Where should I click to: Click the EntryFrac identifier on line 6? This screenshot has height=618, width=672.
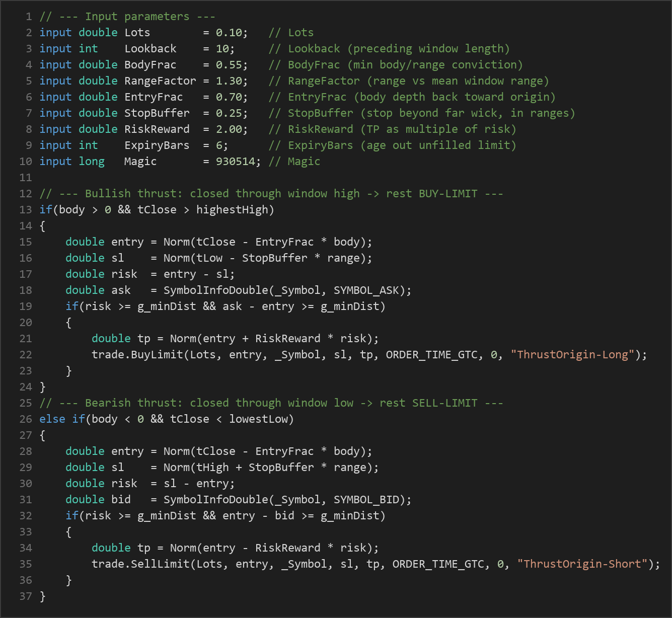[154, 97]
